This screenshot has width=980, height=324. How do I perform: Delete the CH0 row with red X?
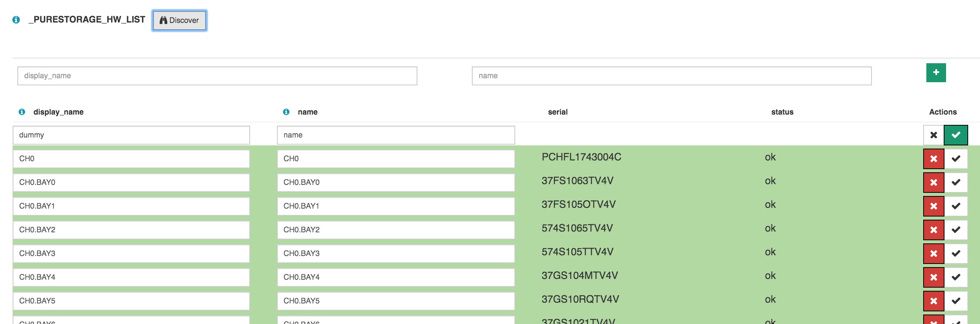coord(933,159)
